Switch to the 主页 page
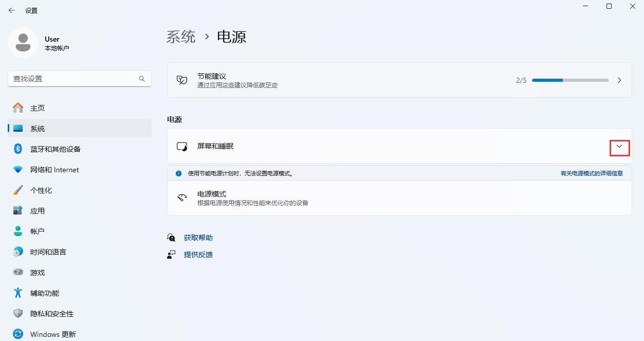This screenshot has height=341, width=644. coord(38,107)
